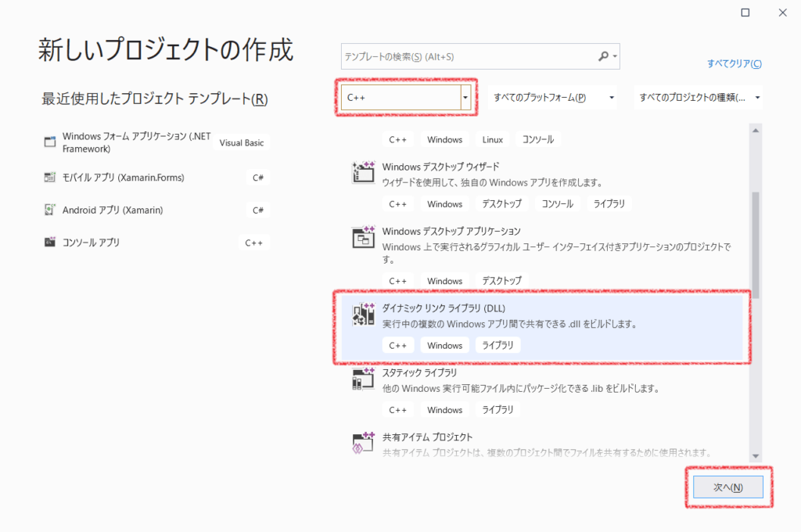Image resolution: width=801 pixels, height=532 pixels.
Task: Open the all project types (すべてのプロジェクトの種類) dropdown
Action: tap(698, 97)
